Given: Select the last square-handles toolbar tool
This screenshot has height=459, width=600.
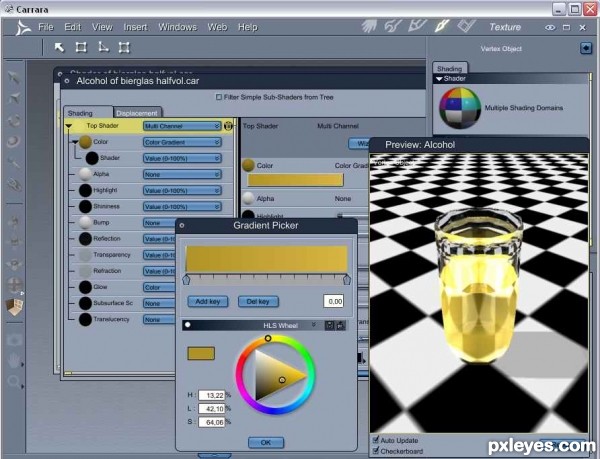Looking at the screenshot, I should click(124, 47).
